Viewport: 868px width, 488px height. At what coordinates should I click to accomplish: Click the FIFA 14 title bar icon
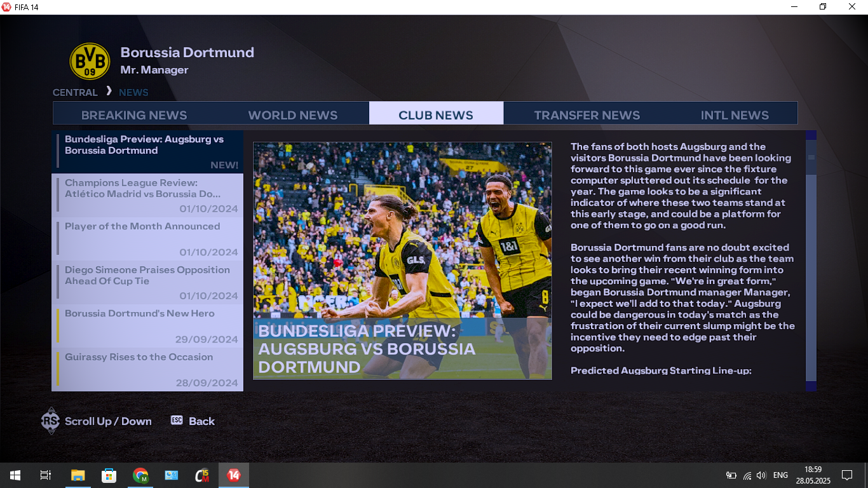click(6, 6)
